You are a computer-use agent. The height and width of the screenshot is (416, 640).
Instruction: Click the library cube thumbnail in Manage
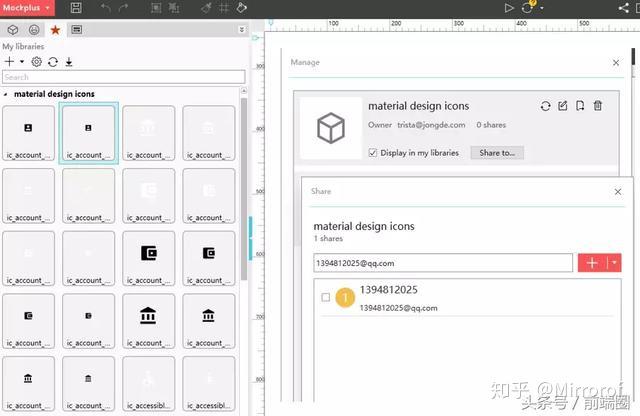331,128
